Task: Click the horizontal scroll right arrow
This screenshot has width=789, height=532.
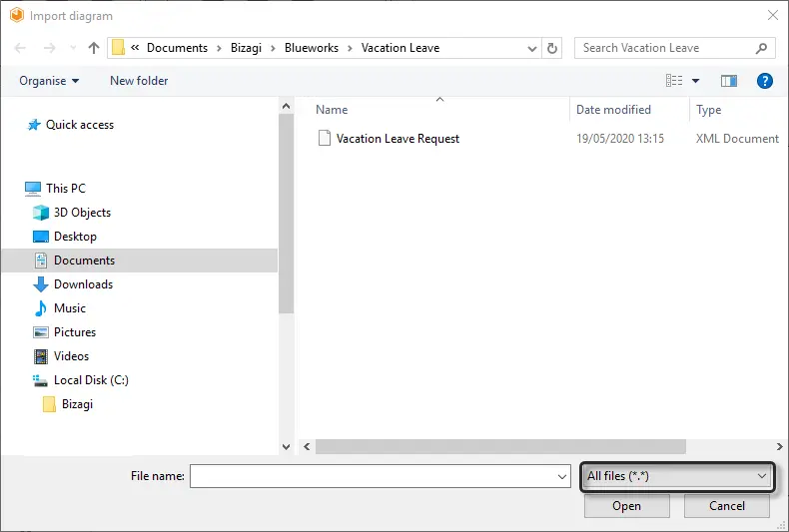Action: 779,446
